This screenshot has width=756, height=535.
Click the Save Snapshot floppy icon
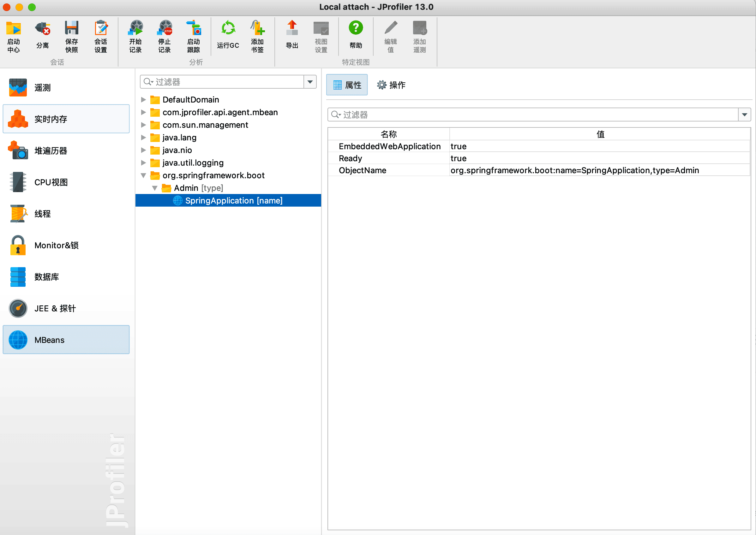click(x=72, y=28)
